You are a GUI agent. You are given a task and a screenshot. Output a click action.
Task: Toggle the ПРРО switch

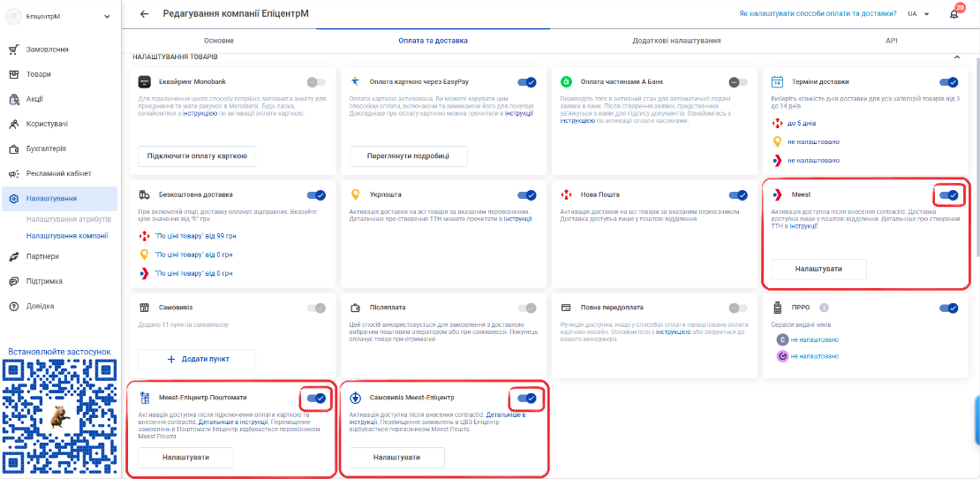click(949, 308)
